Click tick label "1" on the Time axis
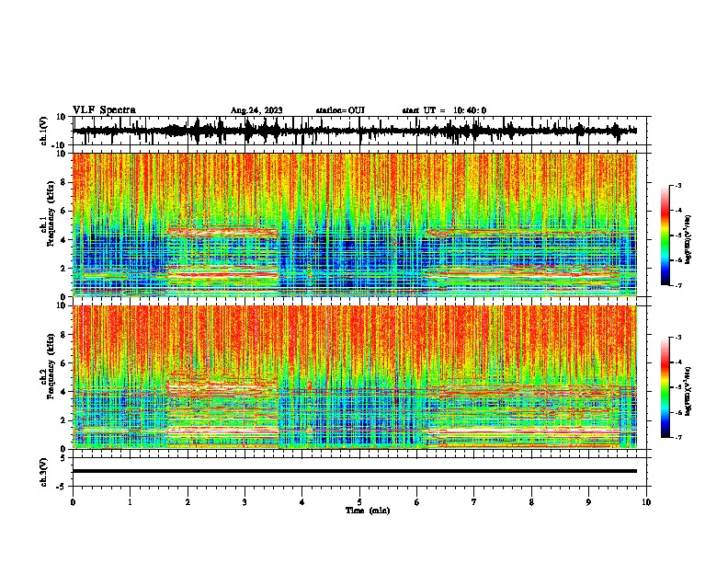The height and width of the screenshot is (563, 728). (130, 502)
